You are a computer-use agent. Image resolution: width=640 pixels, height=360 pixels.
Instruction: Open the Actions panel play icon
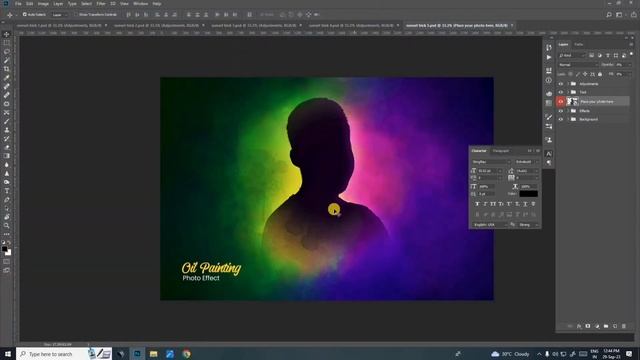[x=549, y=58]
